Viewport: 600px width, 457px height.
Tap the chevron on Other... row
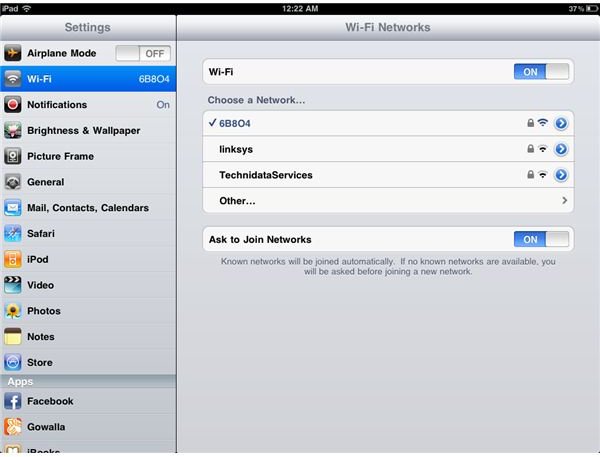tap(564, 201)
